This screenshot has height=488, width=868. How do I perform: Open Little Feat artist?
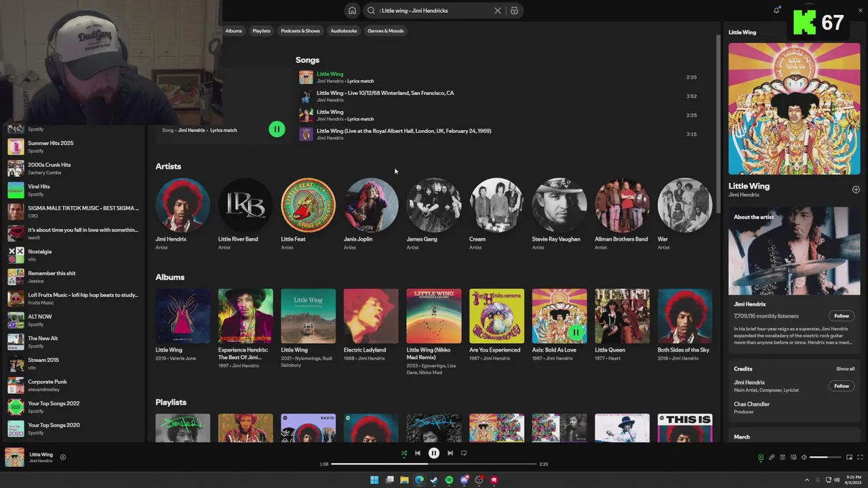tap(308, 205)
